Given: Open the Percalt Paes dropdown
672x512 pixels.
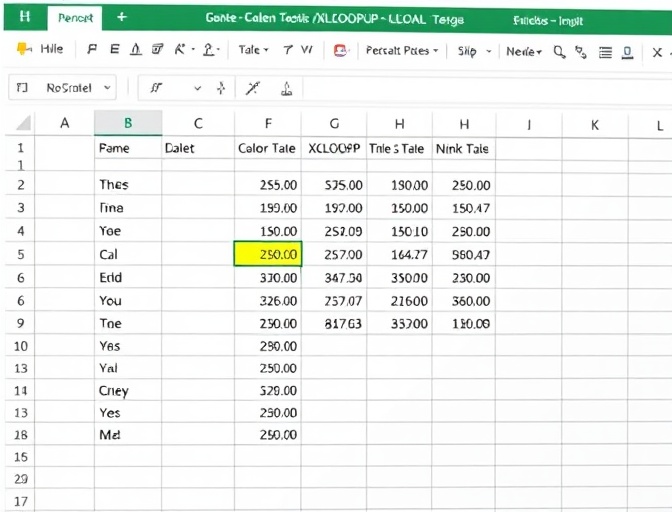Looking at the screenshot, I should point(402,51).
